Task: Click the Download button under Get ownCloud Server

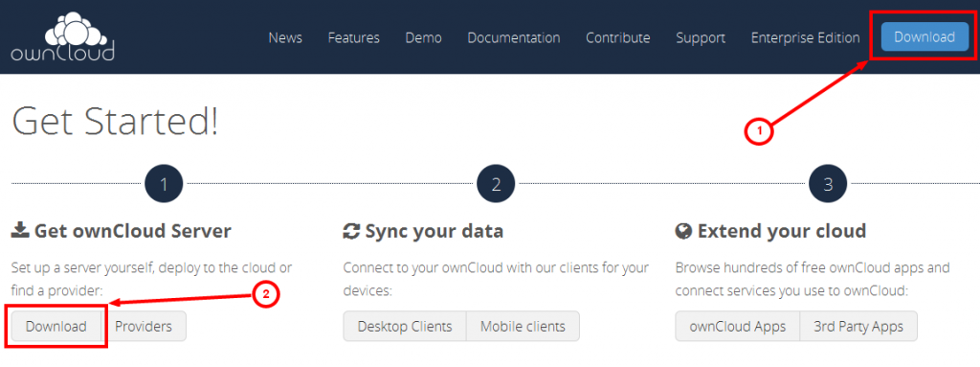Action: pos(56,327)
